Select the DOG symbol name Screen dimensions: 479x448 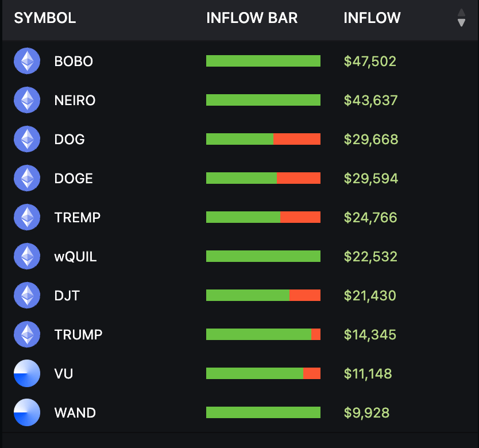69,140
